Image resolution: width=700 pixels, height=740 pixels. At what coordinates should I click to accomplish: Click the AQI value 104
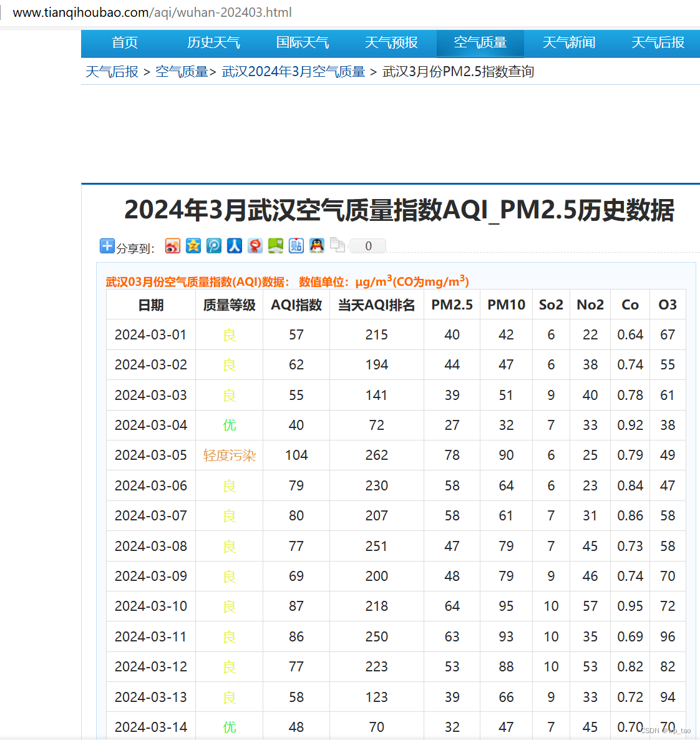point(296,455)
